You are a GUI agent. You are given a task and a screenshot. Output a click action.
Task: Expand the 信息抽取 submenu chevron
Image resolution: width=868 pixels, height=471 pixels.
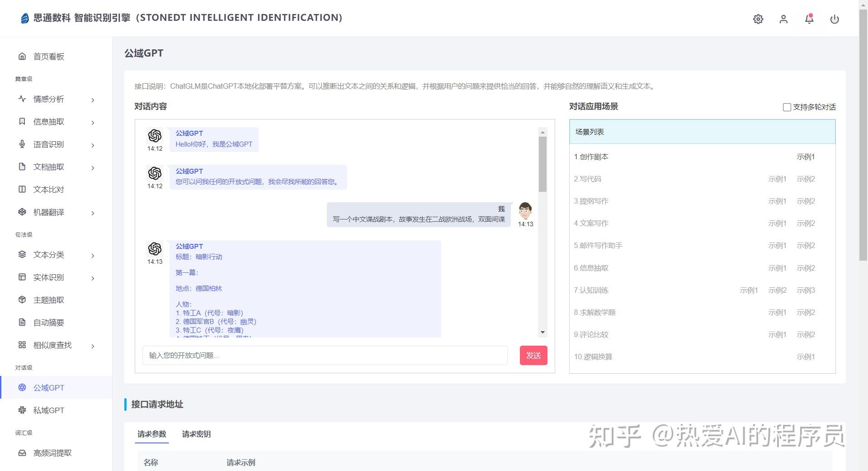click(93, 123)
